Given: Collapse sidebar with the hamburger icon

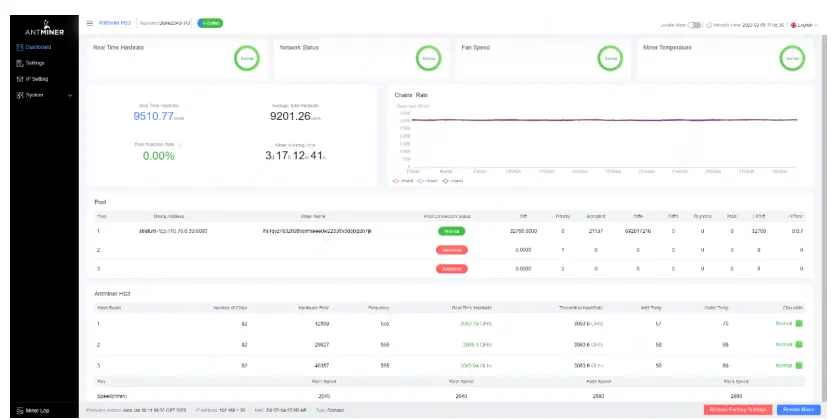Looking at the screenshot, I should pos(89,23).
